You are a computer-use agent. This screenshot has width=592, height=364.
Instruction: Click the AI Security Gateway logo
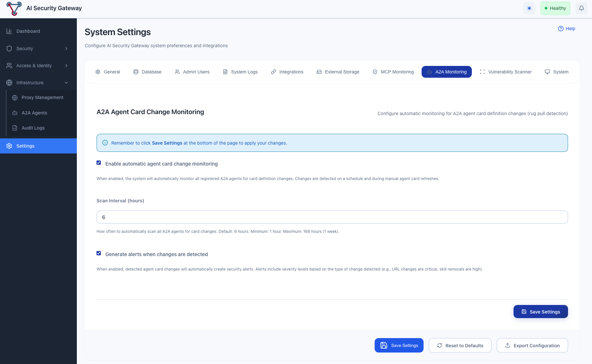pos(14,9)
